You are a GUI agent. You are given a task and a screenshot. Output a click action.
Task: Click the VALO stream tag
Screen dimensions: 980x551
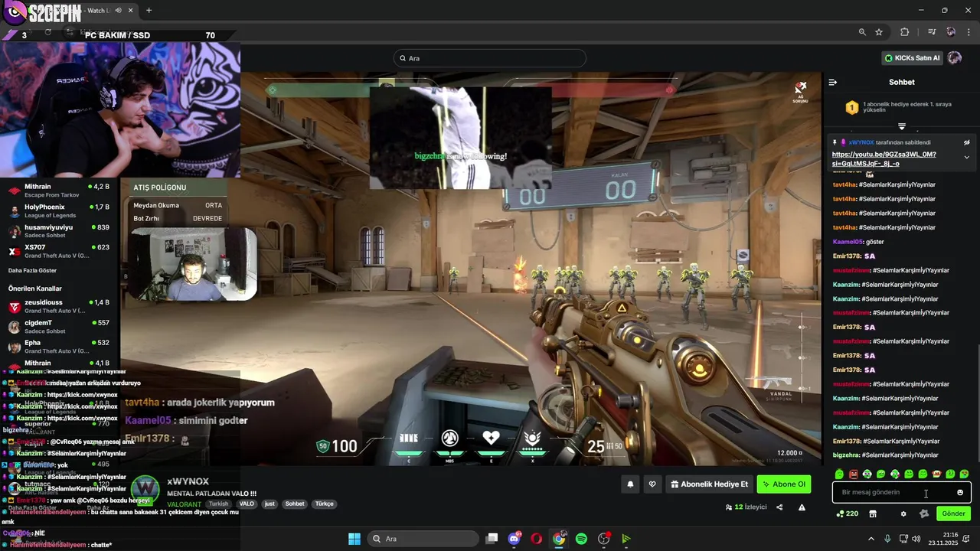coord(247,504)
